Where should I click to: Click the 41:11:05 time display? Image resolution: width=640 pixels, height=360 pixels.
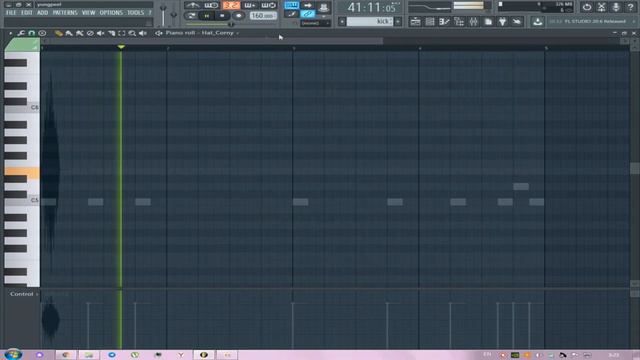click(371, 7)
